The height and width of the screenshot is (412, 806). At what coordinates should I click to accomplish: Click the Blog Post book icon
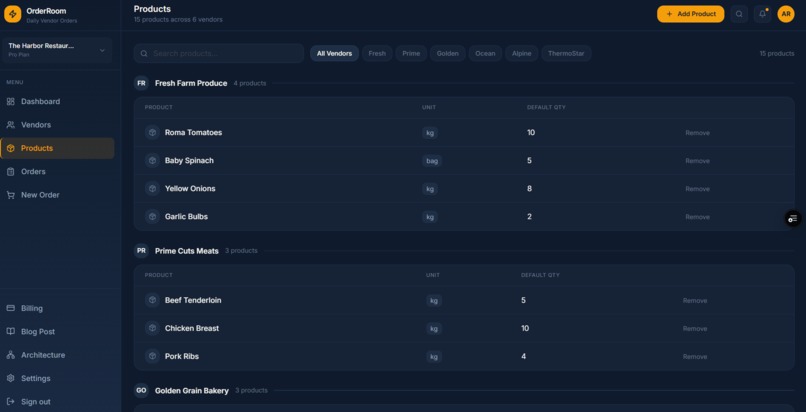click(10, 331)
